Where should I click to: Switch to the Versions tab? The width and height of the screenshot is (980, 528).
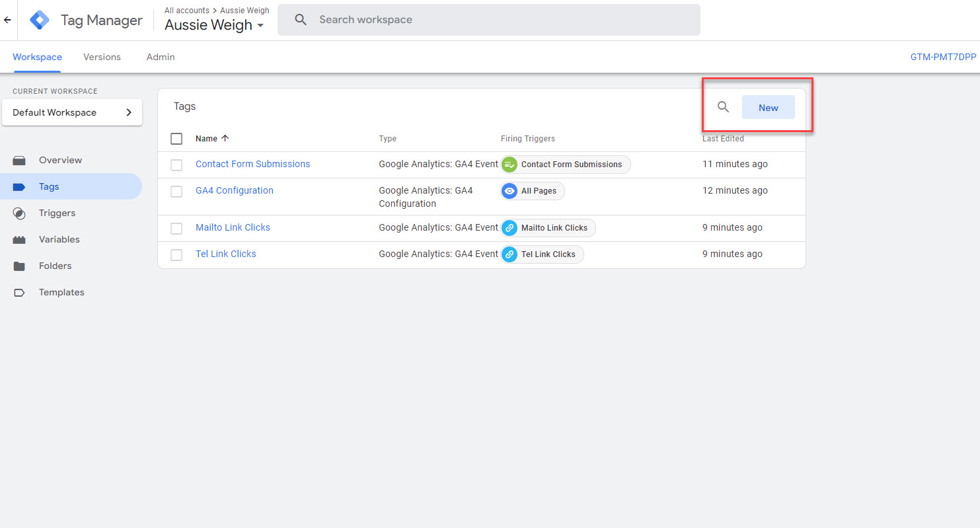click(102, 57)
